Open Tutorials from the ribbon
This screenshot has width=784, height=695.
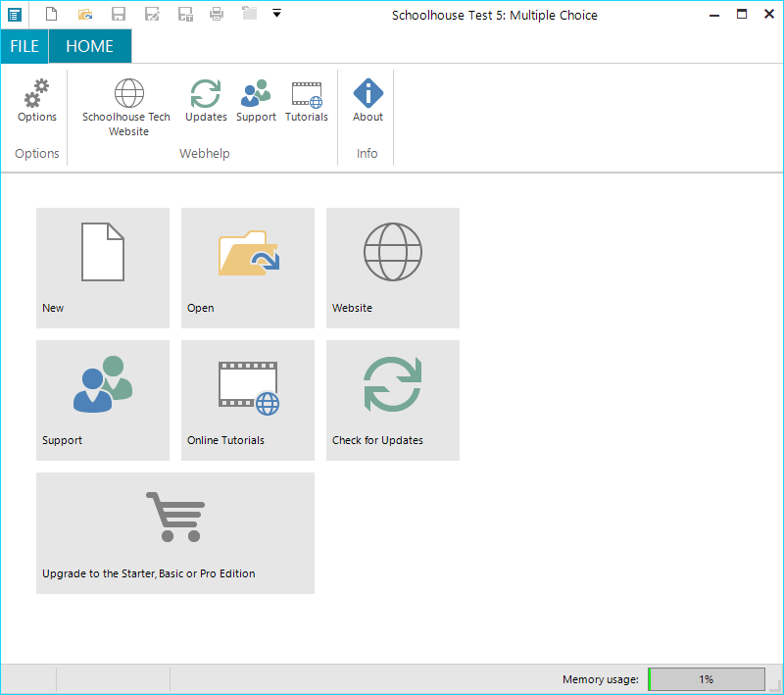coord(307,101)
